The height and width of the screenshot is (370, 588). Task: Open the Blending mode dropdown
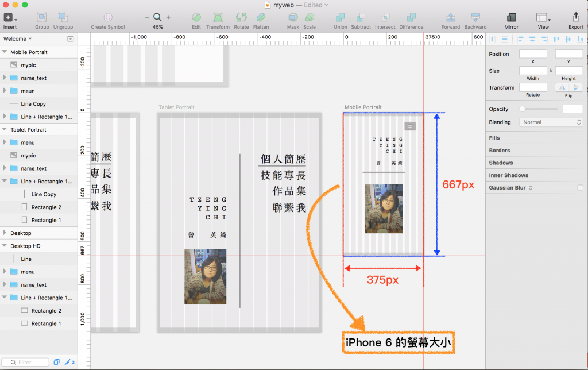point(551,122)
